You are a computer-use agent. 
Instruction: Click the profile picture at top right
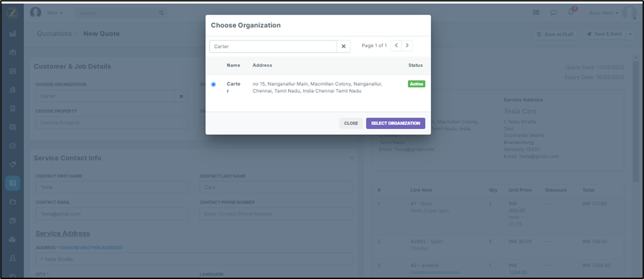pos(629,12)
